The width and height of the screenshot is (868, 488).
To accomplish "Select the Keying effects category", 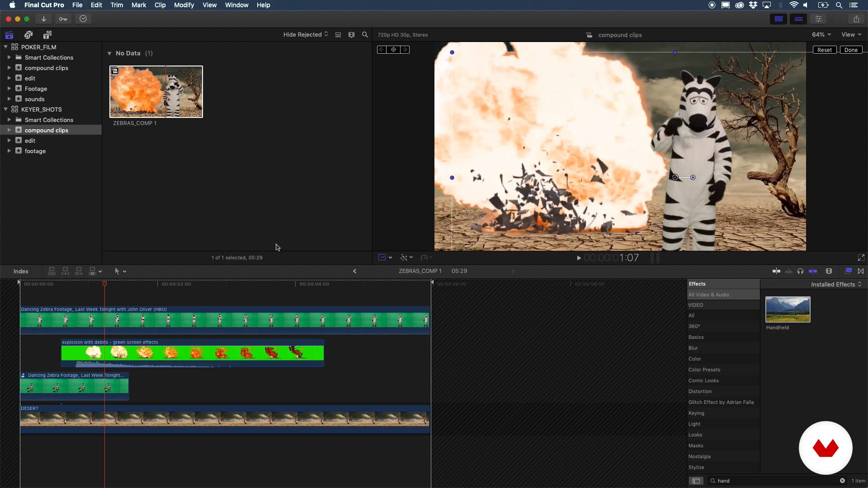I will tap(723, 413).
